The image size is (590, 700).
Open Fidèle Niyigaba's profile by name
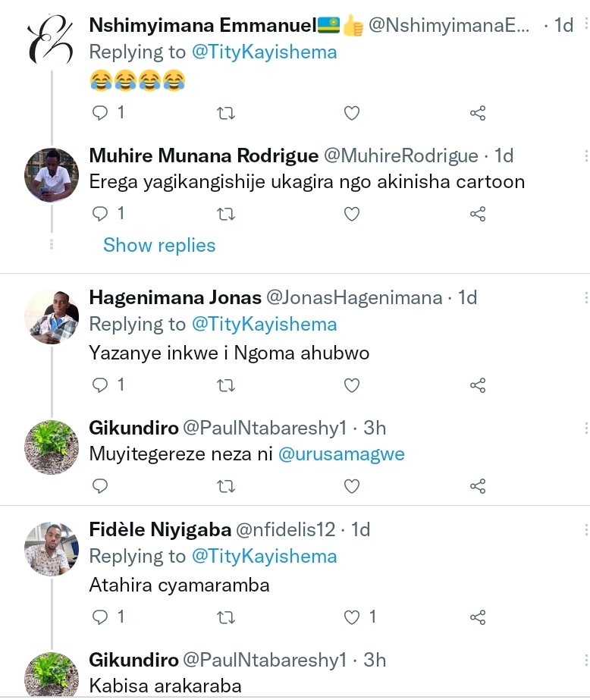pos(160,529)
